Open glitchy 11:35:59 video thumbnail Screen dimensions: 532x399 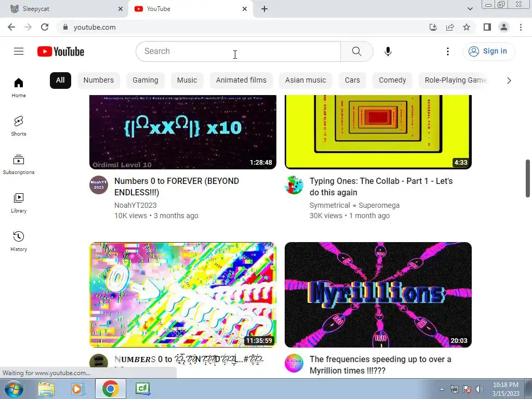click(183, 295)
